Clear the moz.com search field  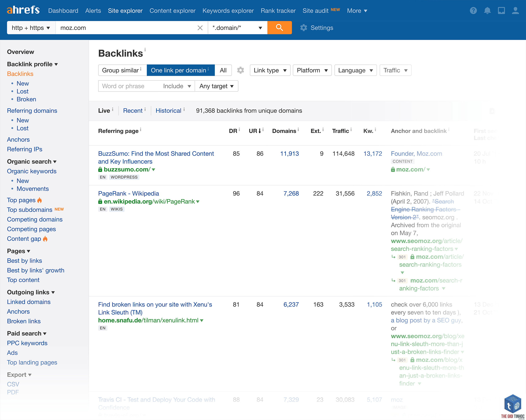pyautogui.click(x=200, y=28)
